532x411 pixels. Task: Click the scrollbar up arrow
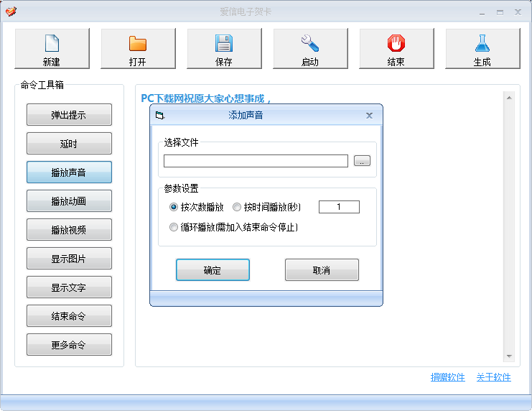(509, 98)
